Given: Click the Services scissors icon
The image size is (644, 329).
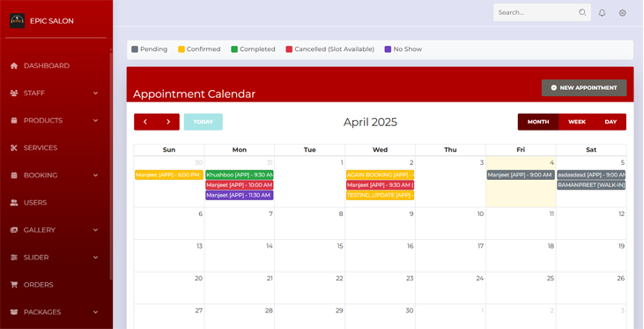Looking at the screenshot, I should 14,147.
